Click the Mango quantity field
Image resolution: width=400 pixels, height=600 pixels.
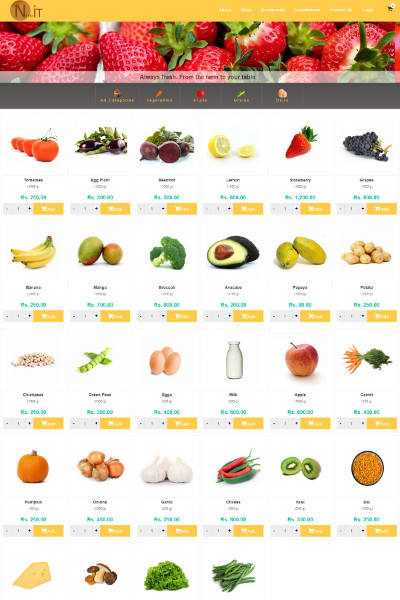pyautogui.click(x=85, y=316)
